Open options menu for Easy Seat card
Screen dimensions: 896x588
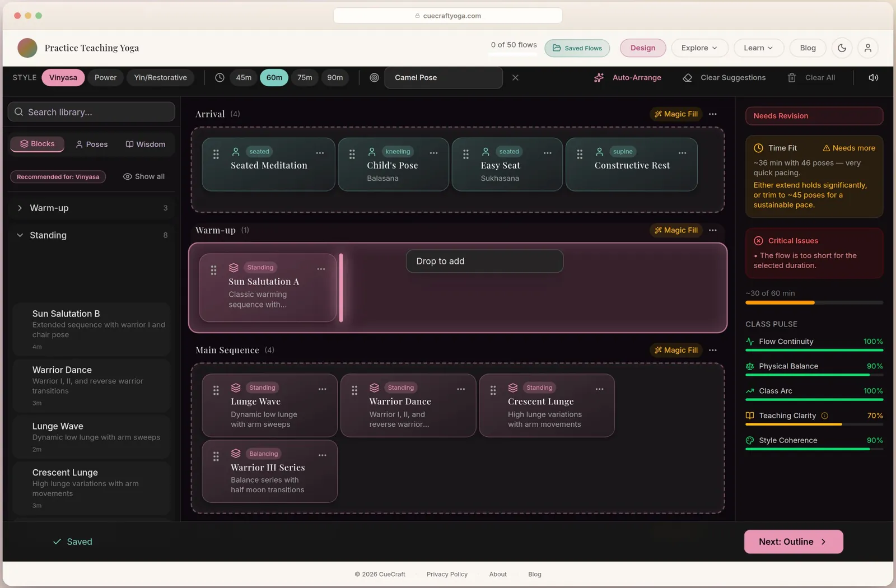click(x=547, y=153)
